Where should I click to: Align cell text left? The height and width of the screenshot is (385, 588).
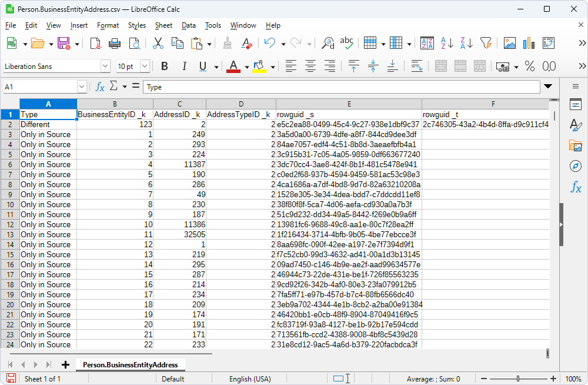click(291, 67)
